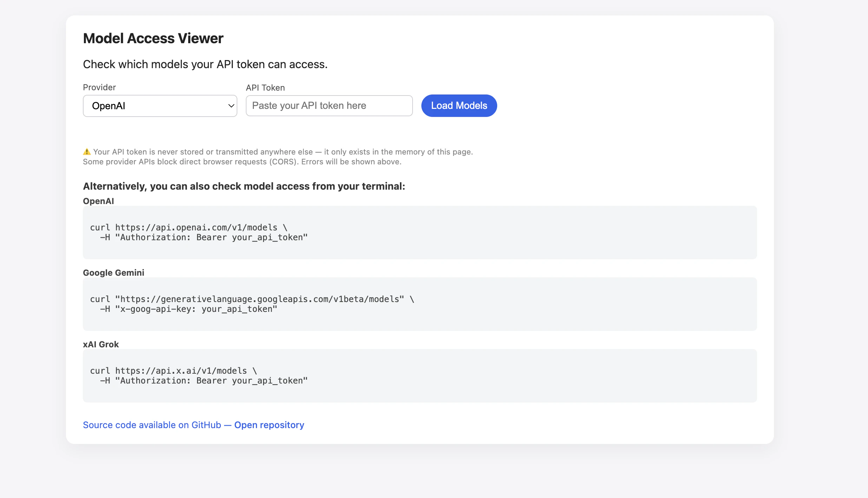Click the OpenAI section heading
Image resolution: width=868 pixels, height=498 pixels.
click(98, 201)
